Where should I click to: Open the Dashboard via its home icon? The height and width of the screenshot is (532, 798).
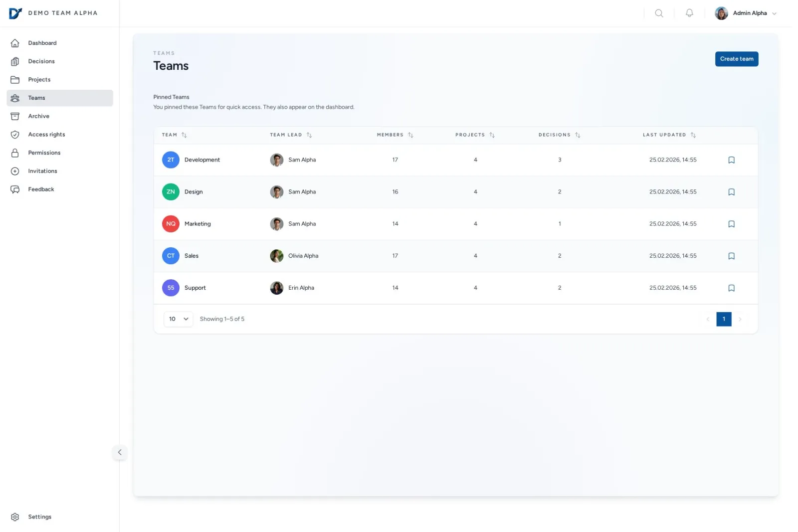click(15, 43)
